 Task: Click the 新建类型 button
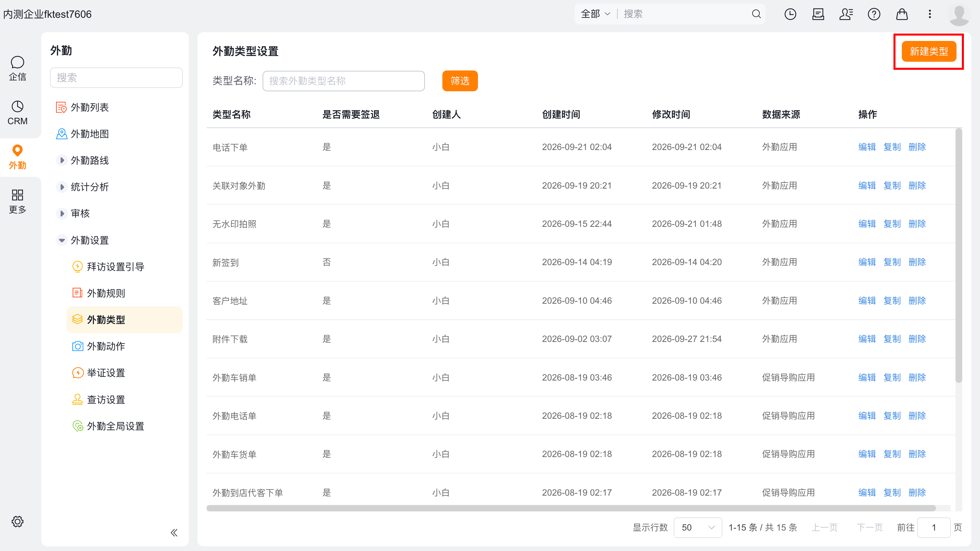929,51
